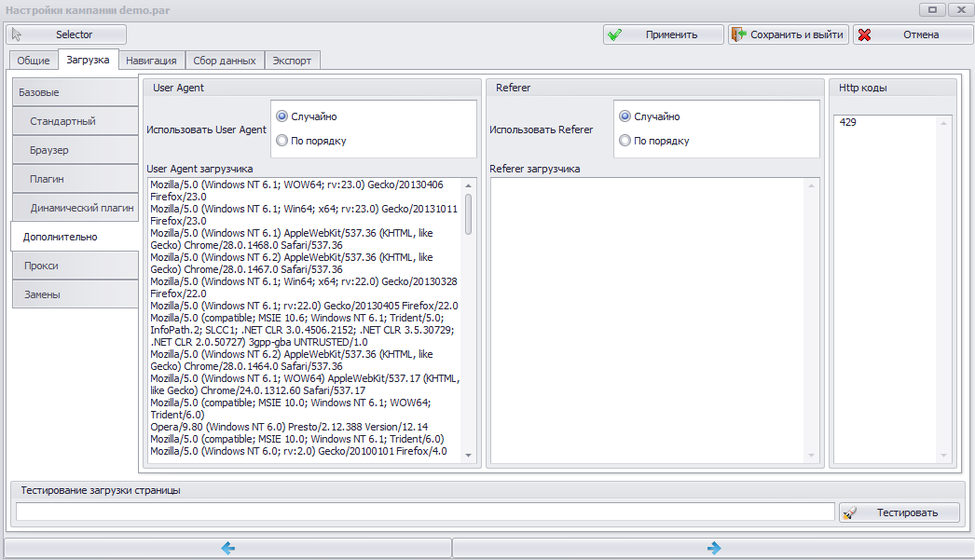Click the Test button brush icon
This screenshot has width=975, height=560.
[849, 512]
